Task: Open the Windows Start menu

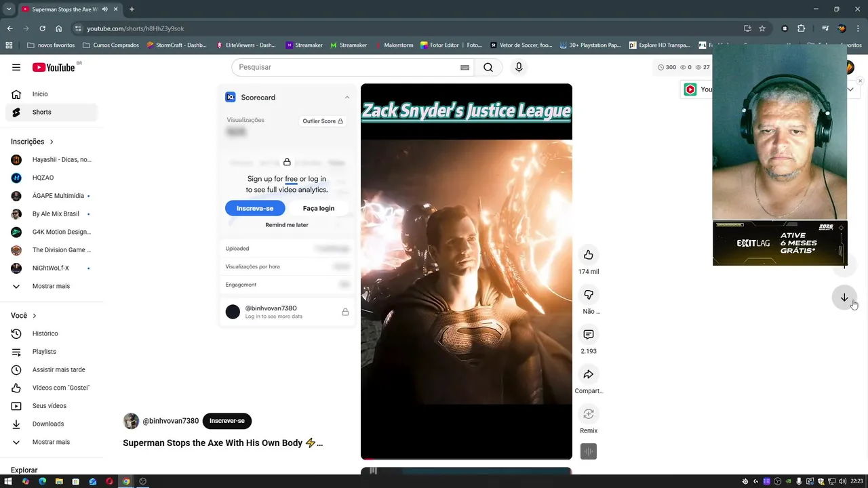Action: (x=8, y=481)
